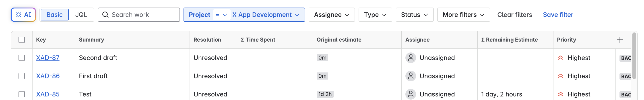
Task: Switch to the JQL search mode
Action: (81, 15)
